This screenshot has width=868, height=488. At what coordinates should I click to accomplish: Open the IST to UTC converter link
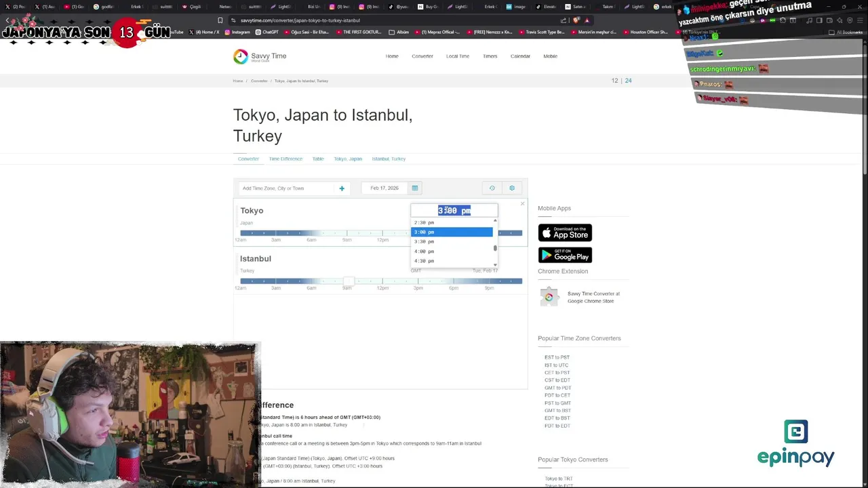(556, 365)
